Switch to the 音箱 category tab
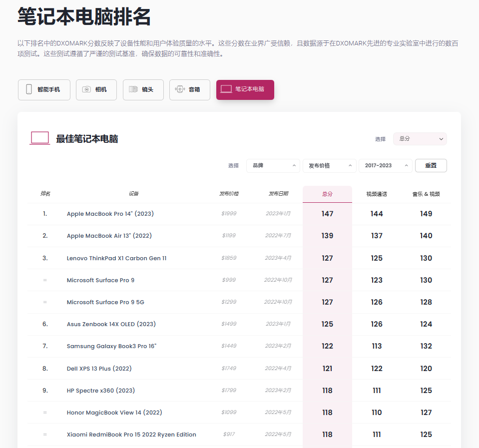This screenshot has width=479, height=448. (190, 89)
